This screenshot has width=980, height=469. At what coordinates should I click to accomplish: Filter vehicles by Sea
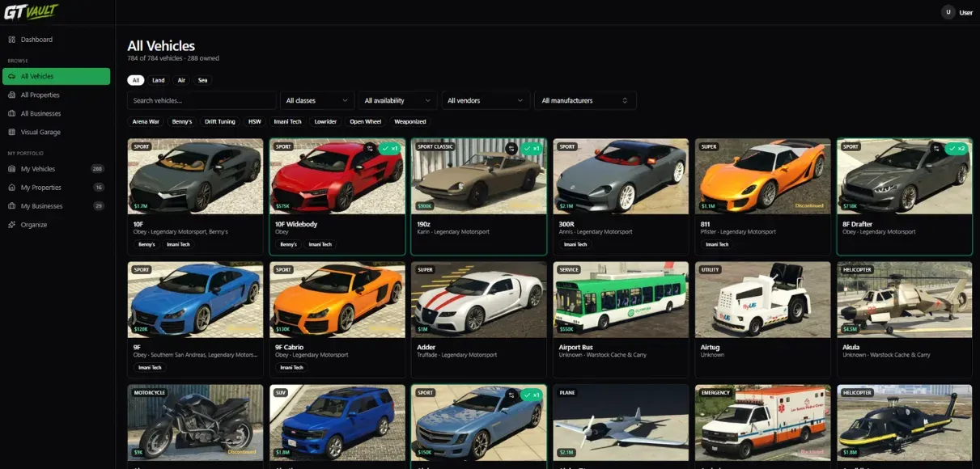click(202, 80)
